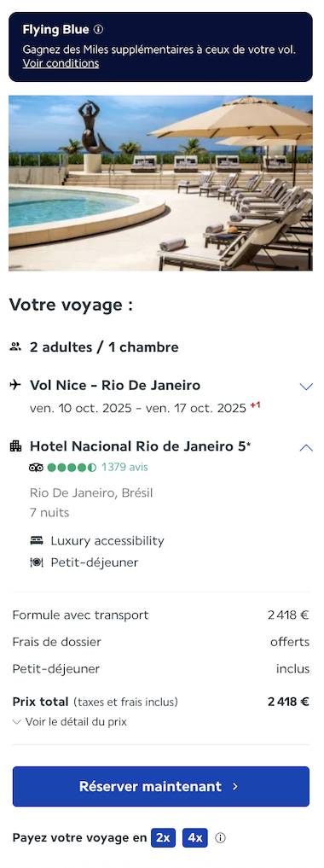324x868 pixels.
Task: Click the hotel building icon
Action: [16, 446]
